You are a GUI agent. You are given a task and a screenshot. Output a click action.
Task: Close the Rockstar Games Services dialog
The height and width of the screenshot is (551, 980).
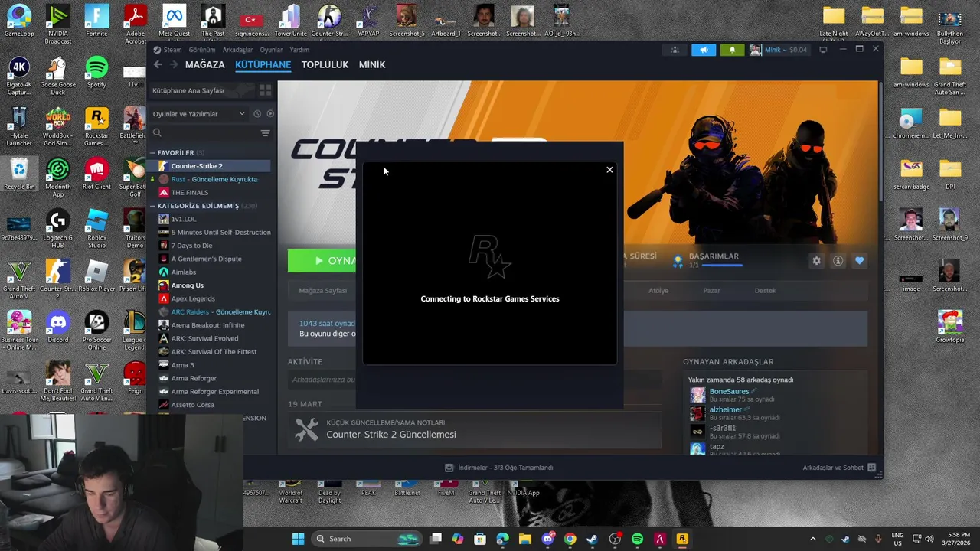tap(609, 170)
